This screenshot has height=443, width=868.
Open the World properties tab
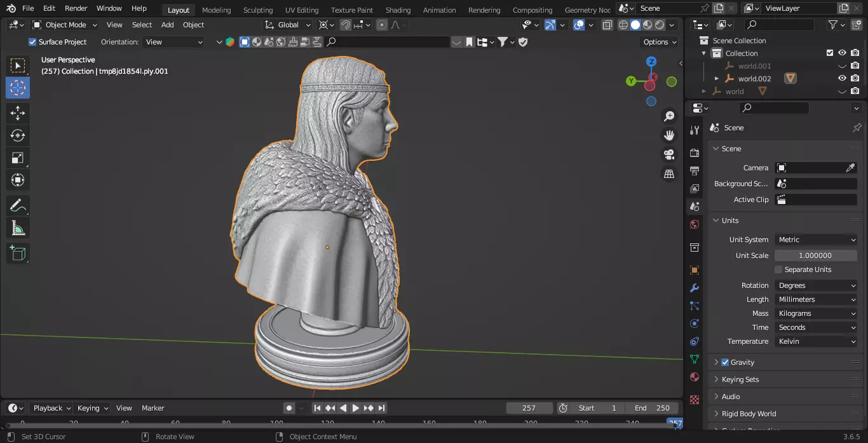tap(695, 224)
